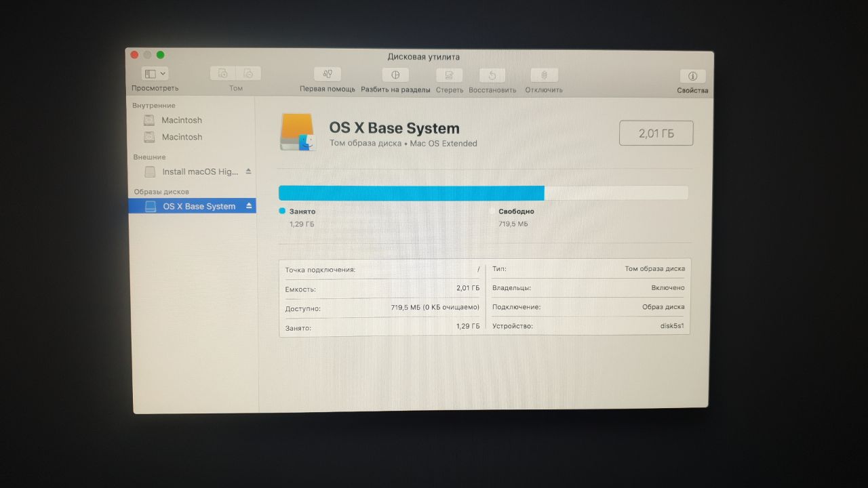The width and height of the screenshot is (868, 488).
Task: Click the Занято row in the info table
Action: point(382,327)
